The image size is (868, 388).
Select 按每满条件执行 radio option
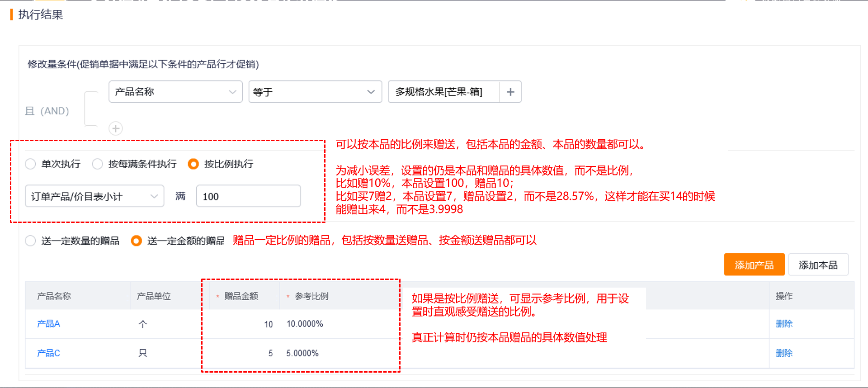click(97, 164)
